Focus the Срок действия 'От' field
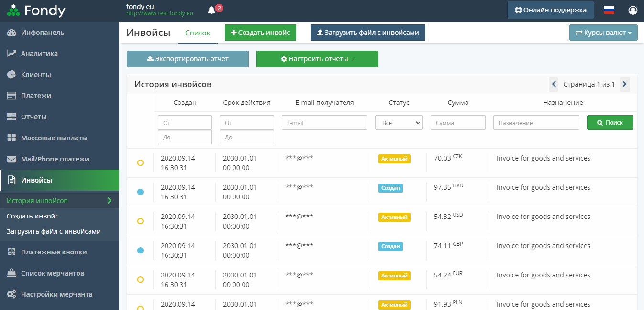 tap(247, 123)
